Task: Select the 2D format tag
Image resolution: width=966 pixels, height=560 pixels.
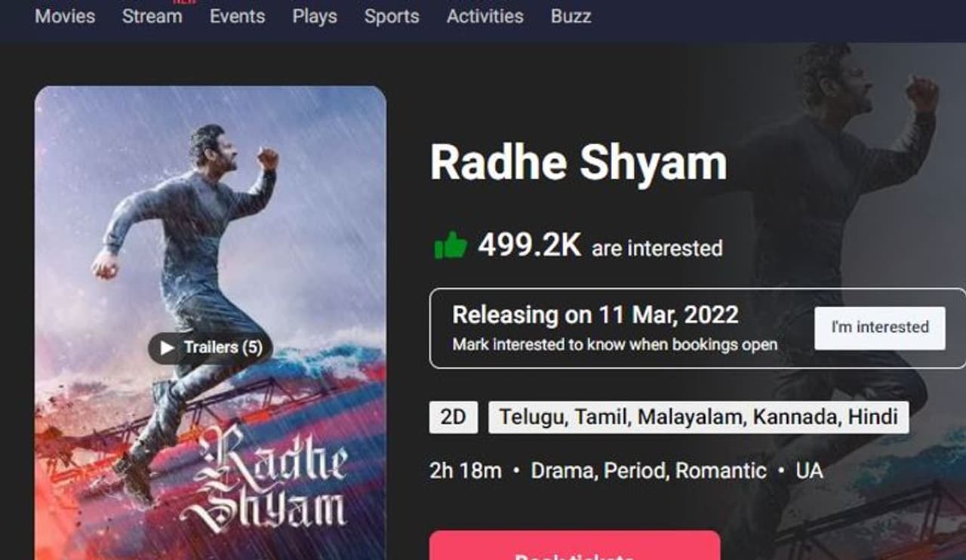Action: click(453, 417)
